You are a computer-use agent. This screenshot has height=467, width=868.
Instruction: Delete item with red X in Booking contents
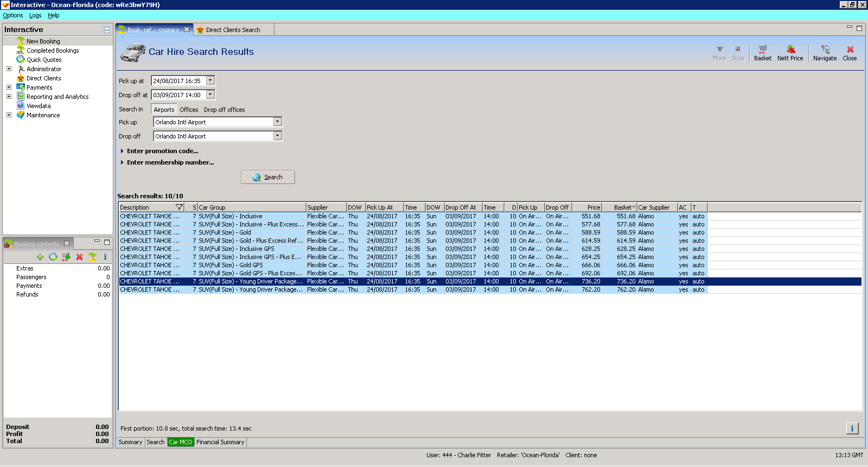coord(79,257)
